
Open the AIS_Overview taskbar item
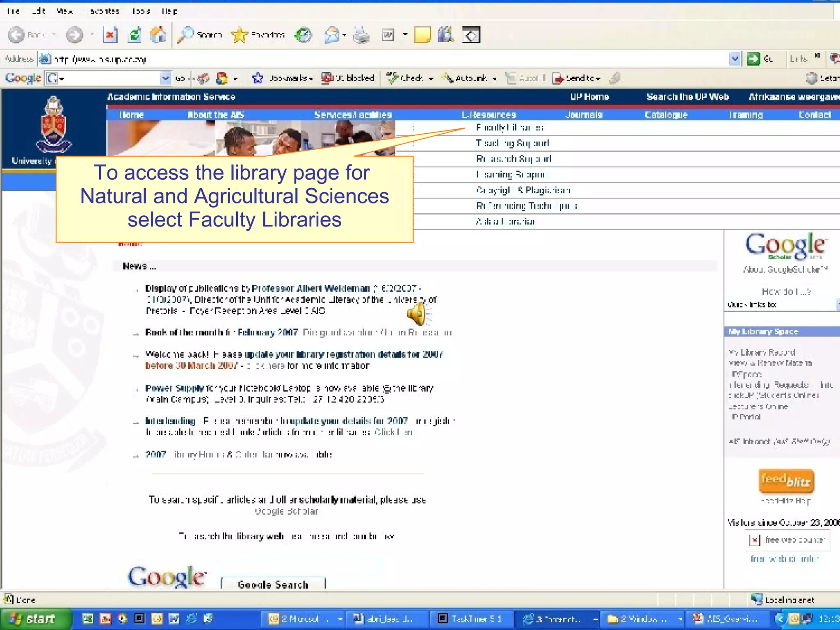point(727,619)
